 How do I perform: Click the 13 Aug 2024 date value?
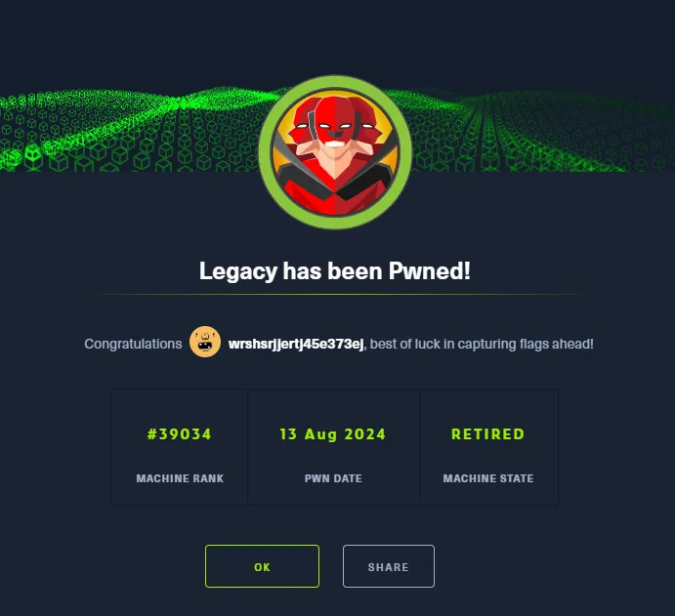click(333, 434)
